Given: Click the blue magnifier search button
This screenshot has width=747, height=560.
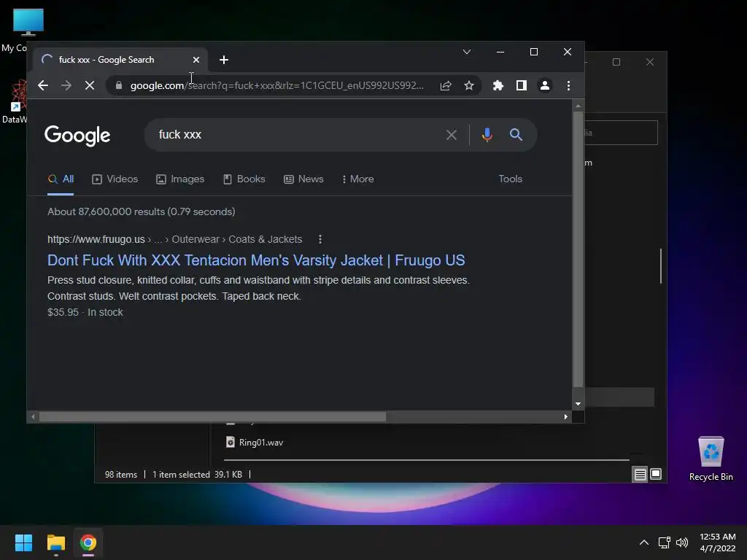Looking at the screenshot, I should (516, 135).
